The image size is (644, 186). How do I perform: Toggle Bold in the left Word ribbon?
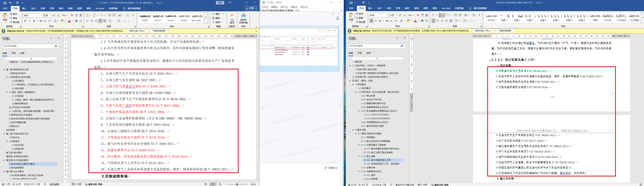[x=25, y=21]
